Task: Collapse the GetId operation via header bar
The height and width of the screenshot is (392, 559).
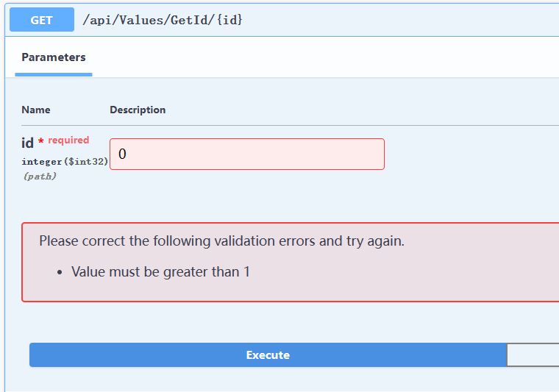Action: [392, 20]
